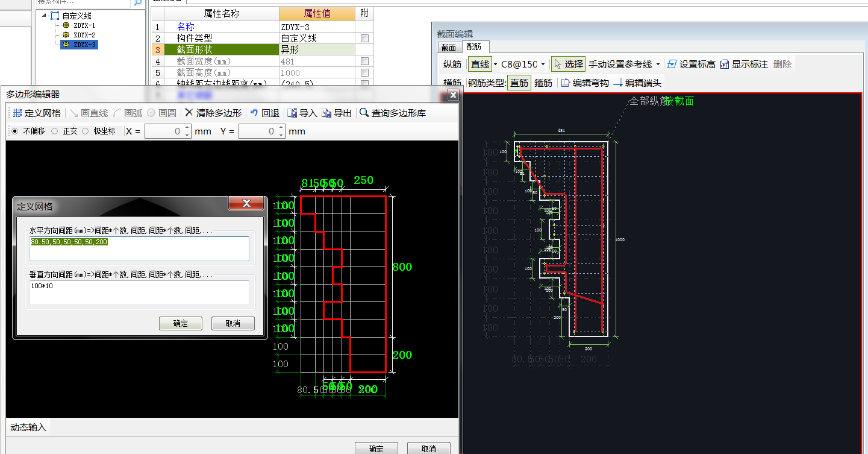The height and width of the screenshot is (454, 868).
Task: Toggle the 箍筋 rebar type button
Action: coord(543,83)
